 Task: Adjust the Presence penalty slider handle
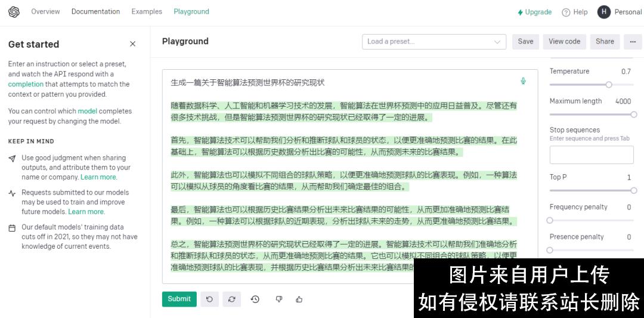point(550,250)
